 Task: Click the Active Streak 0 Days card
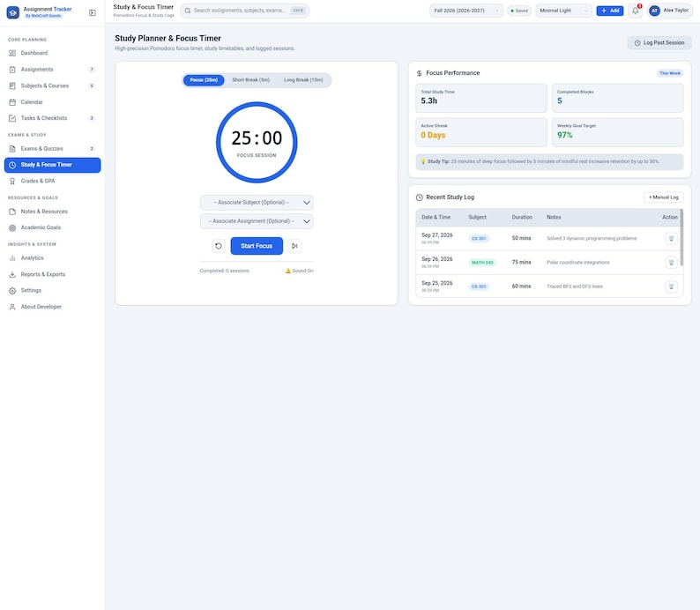pyautogui.click(x=481, y=132)
